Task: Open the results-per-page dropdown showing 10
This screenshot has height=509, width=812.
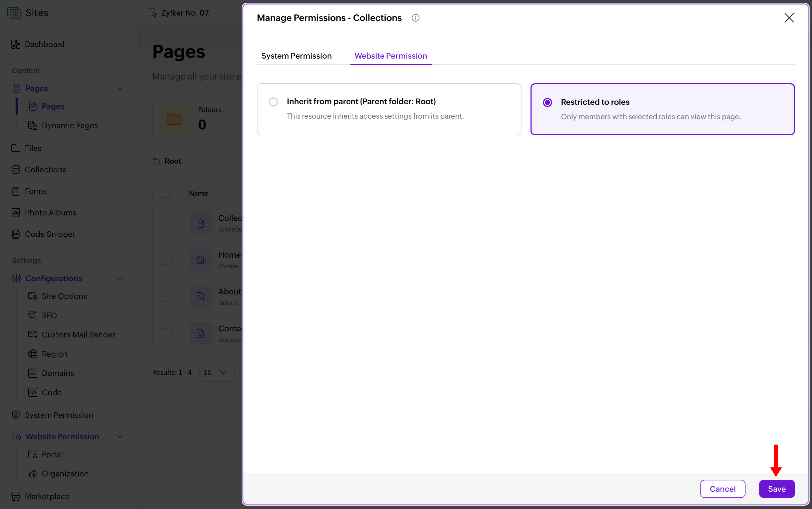Action: (216, 372)
